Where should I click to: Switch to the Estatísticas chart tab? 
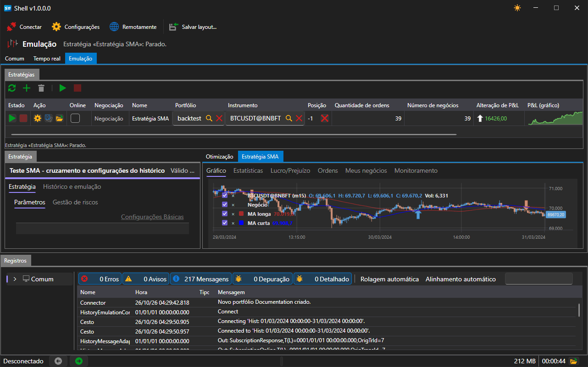click(248, 170)
